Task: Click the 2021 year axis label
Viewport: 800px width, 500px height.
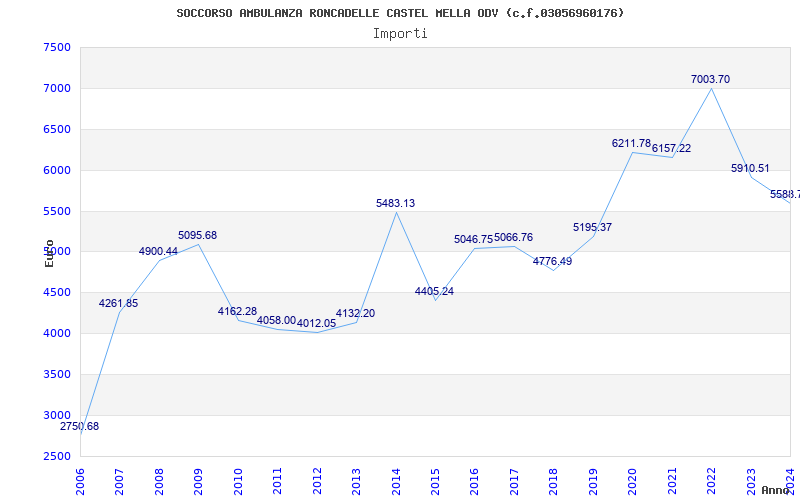Action: [672, 482]
